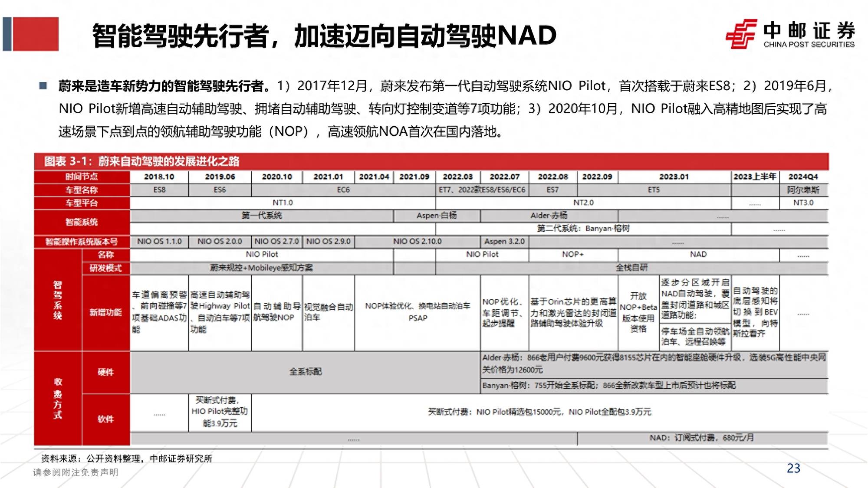Select the 2023上半年 column header
Viewport: 868px width, 488px height.
(755, 177)
